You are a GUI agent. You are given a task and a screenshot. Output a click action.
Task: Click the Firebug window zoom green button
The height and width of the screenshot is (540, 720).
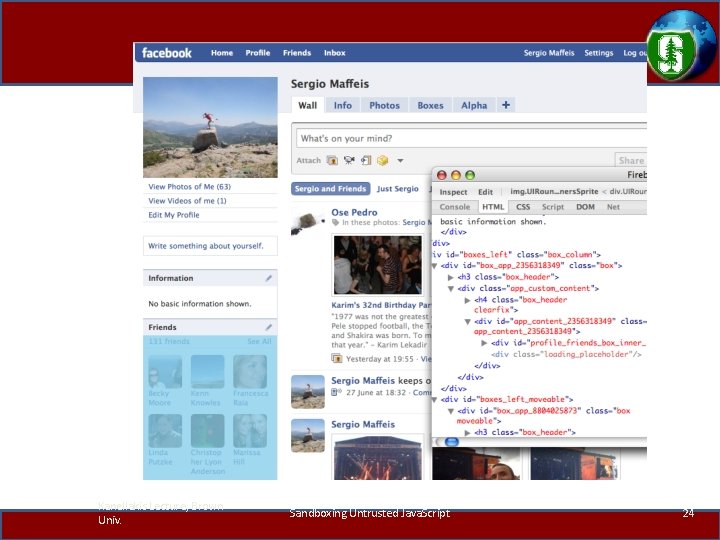(470, 175)
